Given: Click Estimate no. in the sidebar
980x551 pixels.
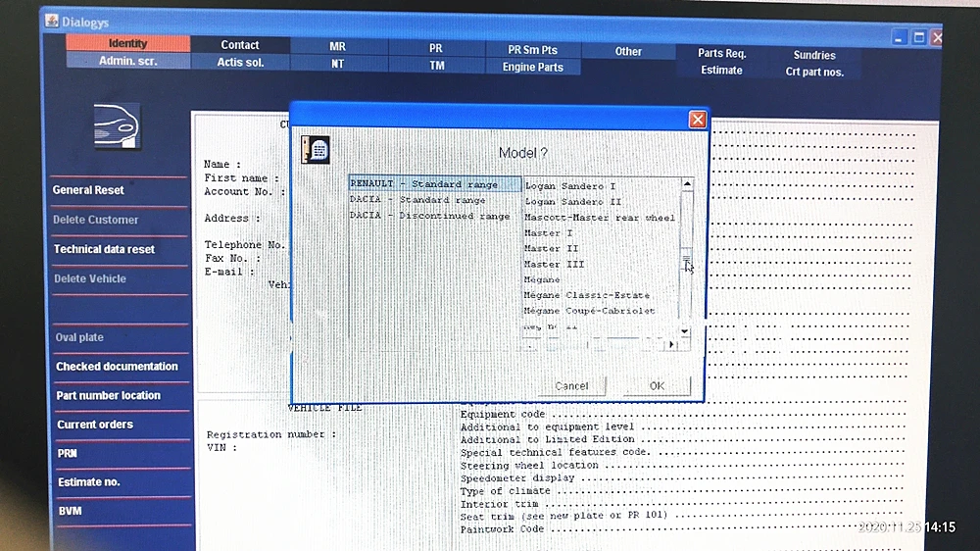Looking at the screenshot, I should (89, 481).
